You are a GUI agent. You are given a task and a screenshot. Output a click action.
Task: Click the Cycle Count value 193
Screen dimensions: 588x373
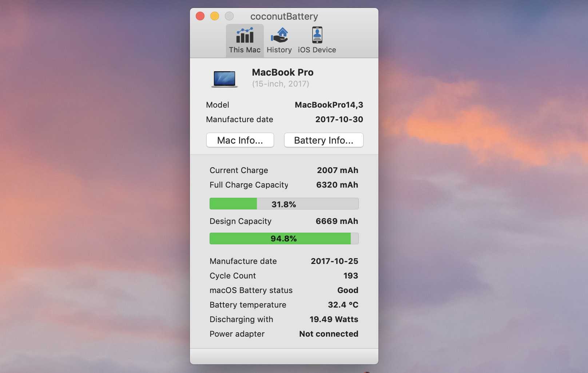point(350,276)
